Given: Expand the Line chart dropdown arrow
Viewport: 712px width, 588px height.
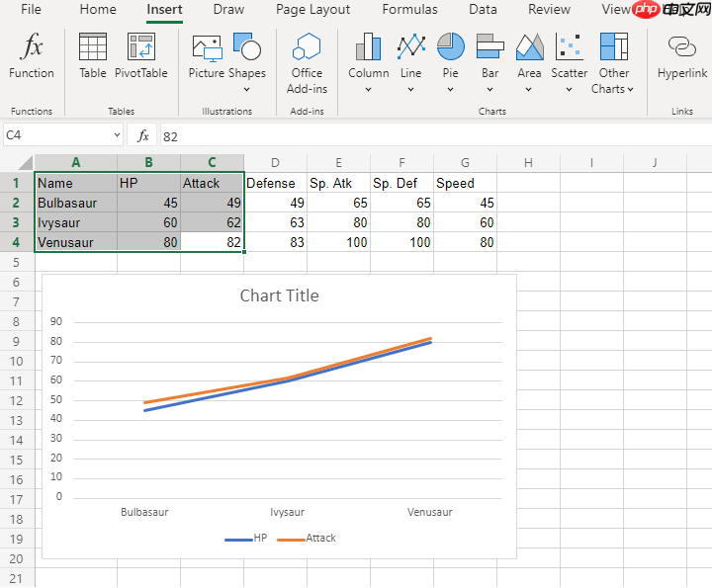Looking at the screenshot, I should [410, 89].
